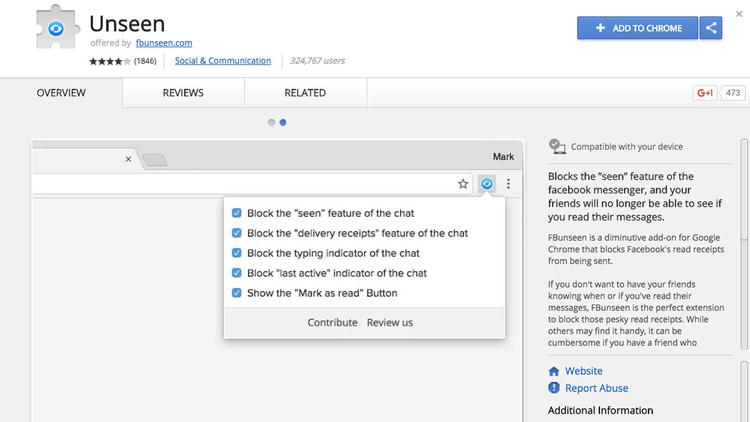The width and height of the screenshot is (750, 422).
Task: Close the extension detail overlay
Action: pos(739,14)
